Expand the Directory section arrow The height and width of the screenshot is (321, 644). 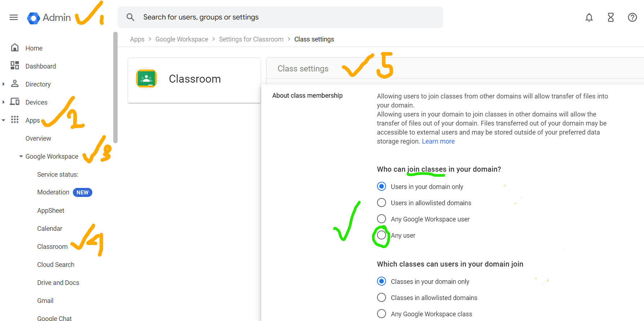click(x=4, y=84)
